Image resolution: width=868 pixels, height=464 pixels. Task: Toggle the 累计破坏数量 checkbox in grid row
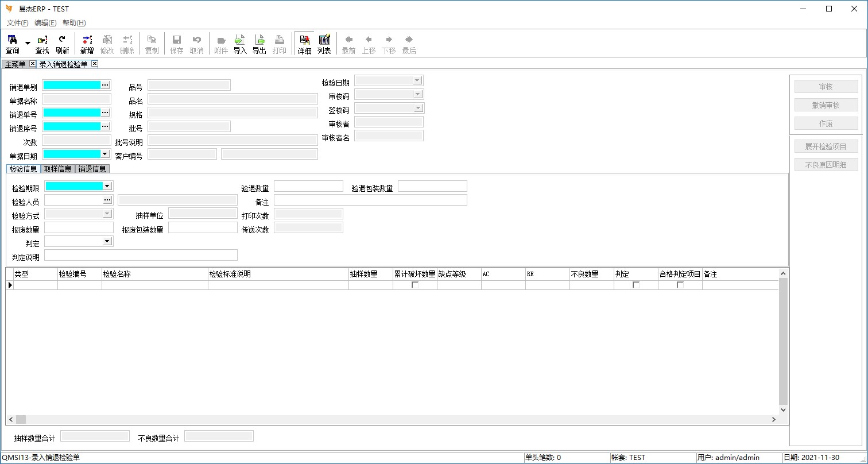tap(415, 285)
